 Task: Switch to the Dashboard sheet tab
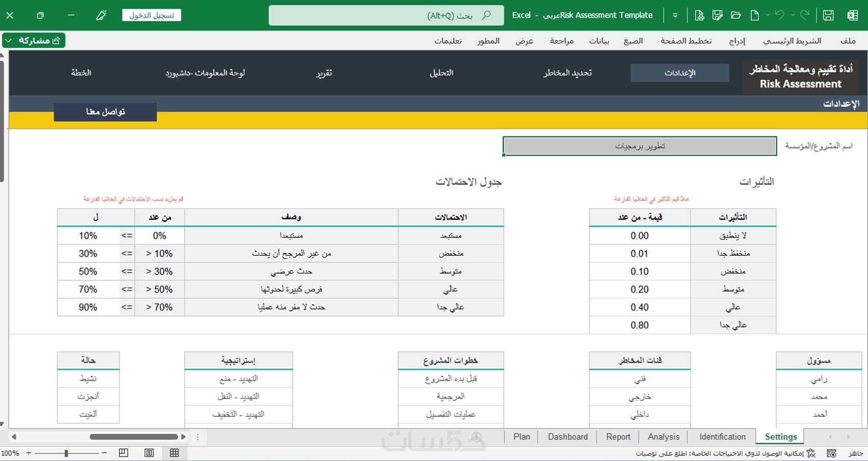coord(567,437)
